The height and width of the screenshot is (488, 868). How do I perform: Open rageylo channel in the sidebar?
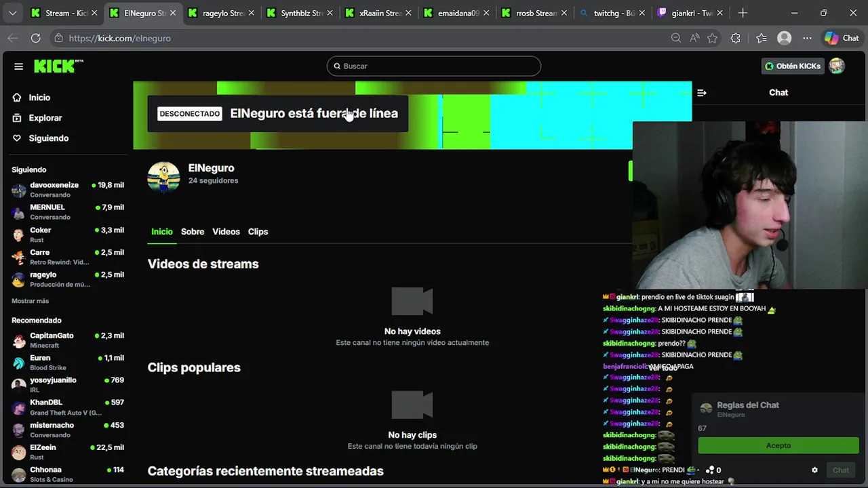(x=68, y=279)
